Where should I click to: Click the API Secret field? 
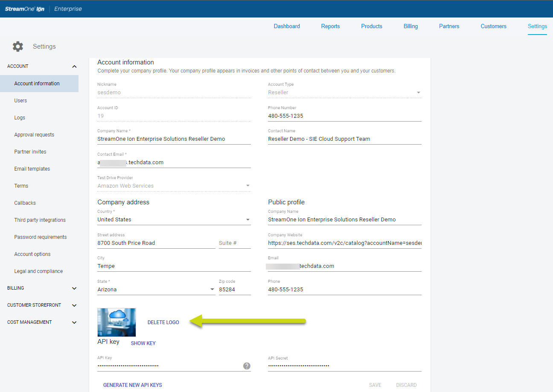(345, 366)
